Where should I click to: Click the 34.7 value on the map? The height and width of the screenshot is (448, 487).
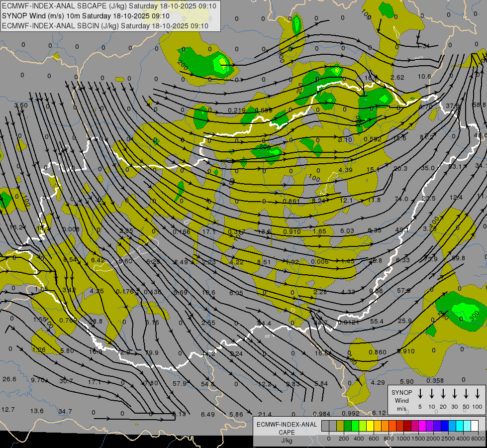[65, 411]
